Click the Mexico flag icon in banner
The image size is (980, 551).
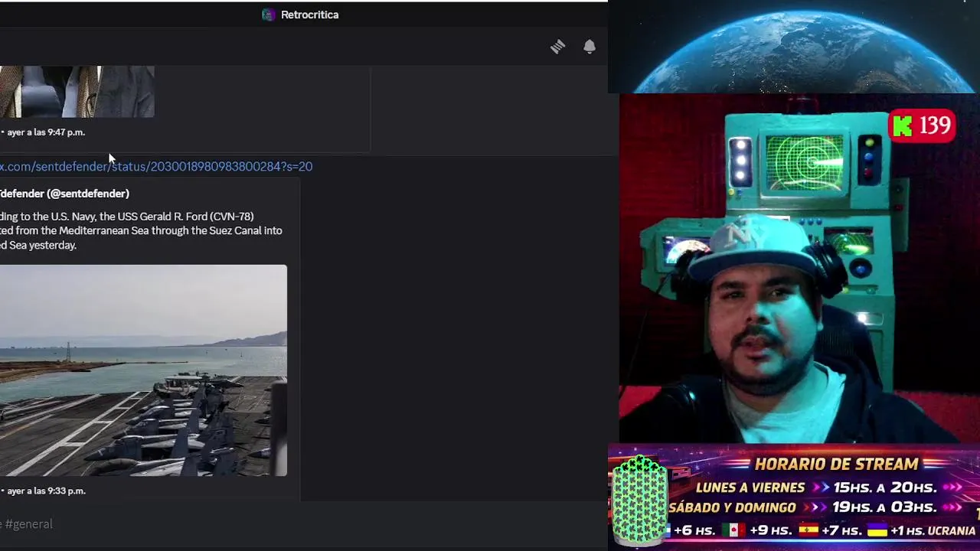733,530
